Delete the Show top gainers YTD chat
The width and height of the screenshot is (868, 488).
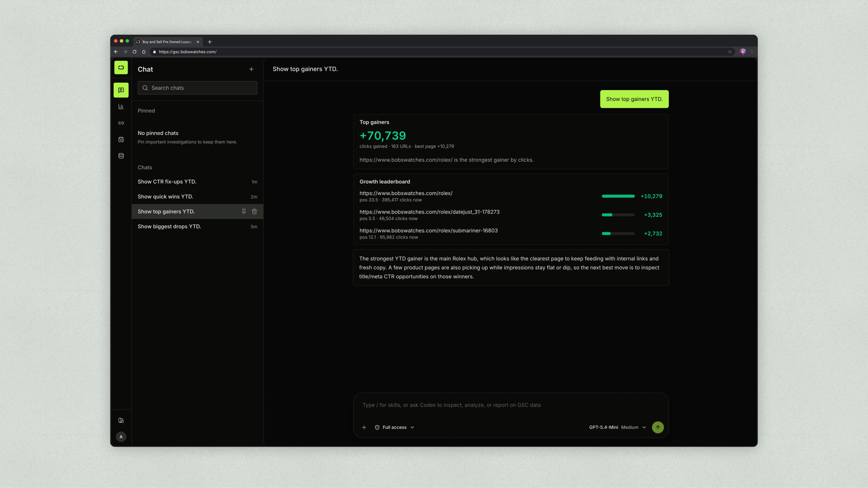(x=254, y=211)
